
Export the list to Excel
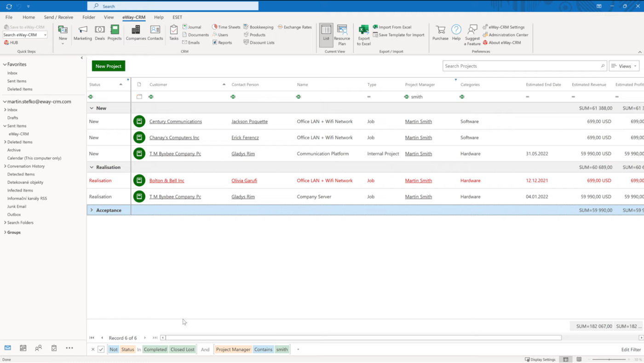pos(363,35)
